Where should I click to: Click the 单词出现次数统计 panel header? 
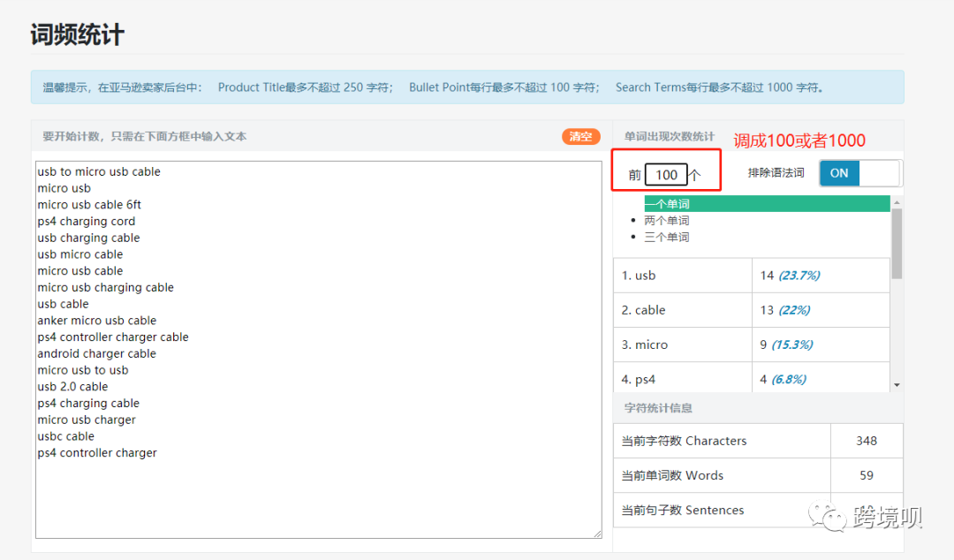670,136
